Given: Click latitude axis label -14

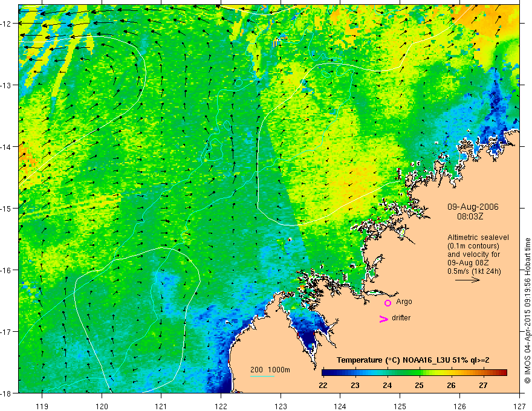Looking at the screenshot, I should coord(7,147).
